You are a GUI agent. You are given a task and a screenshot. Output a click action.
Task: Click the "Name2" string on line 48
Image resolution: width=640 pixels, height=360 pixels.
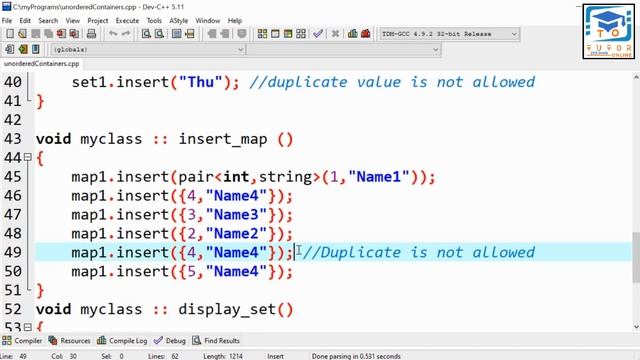(x=236, y=233)
